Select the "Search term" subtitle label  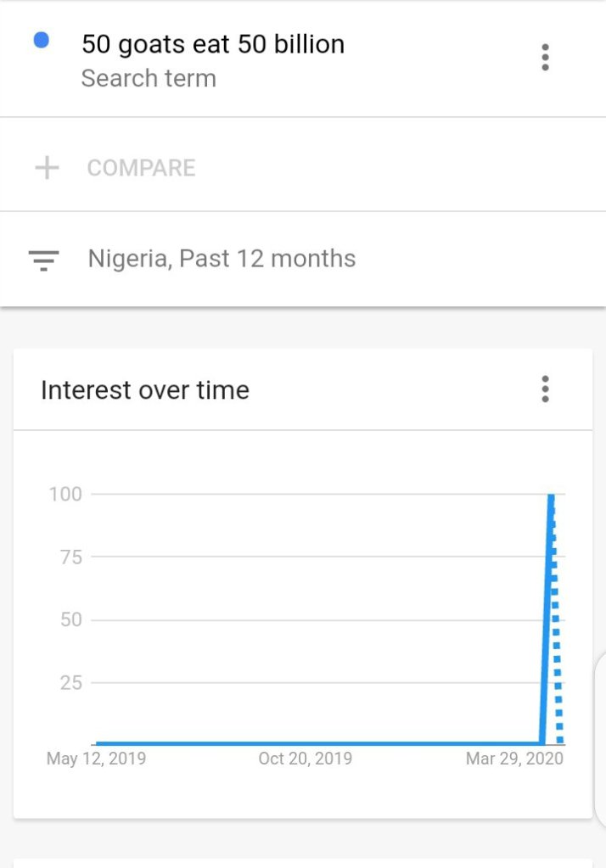pyautogui.click(x=149, y=79)
